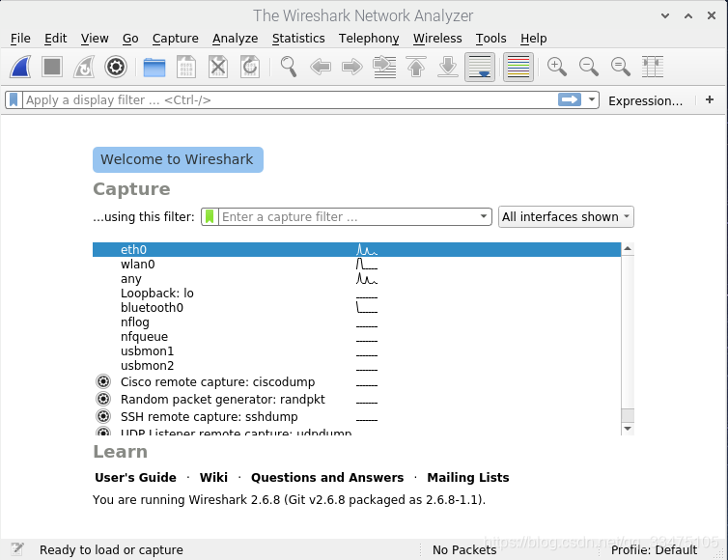Viewport: 728px width, 560px height.
Task: Go to specified packet icon
Action: coord(384,67)
